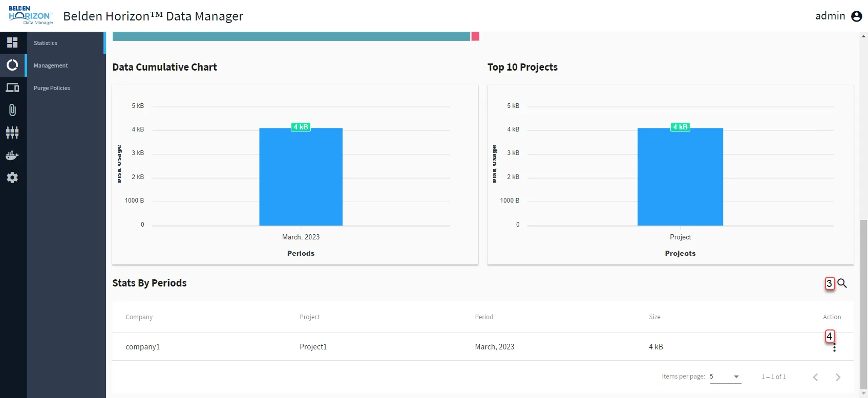868x398 pixels.
Task: Click the scrollbar up arrow
Action: (x=864, y=36)
